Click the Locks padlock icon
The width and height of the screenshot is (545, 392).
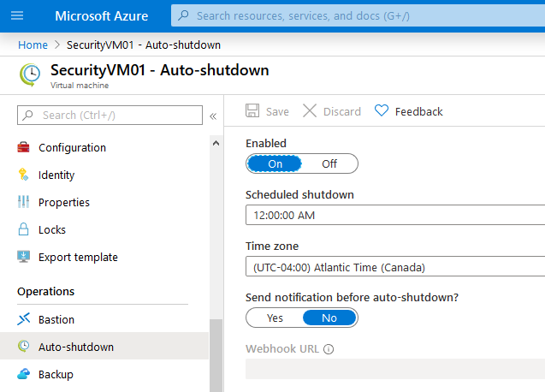24,229
